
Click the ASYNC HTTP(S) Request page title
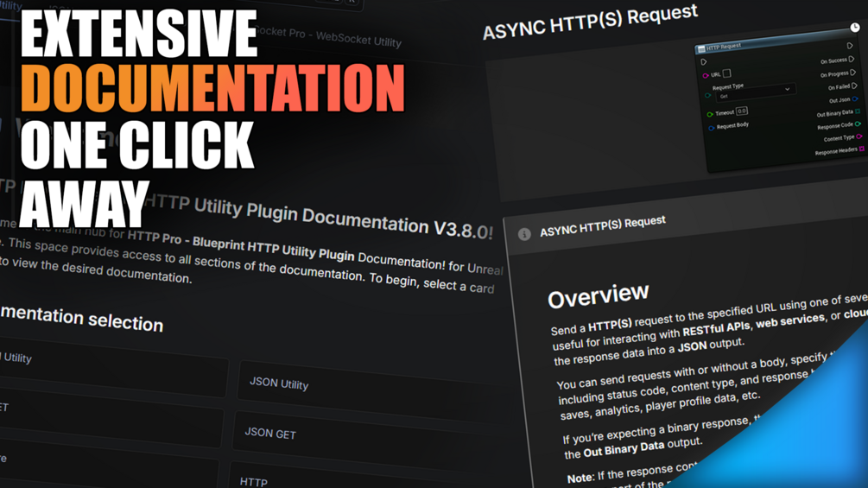click(590, 22)
